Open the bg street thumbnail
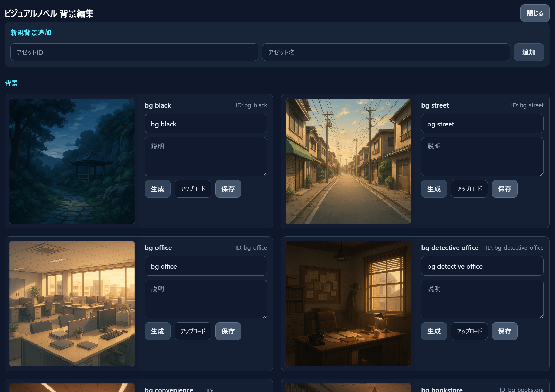 point(348,161)
